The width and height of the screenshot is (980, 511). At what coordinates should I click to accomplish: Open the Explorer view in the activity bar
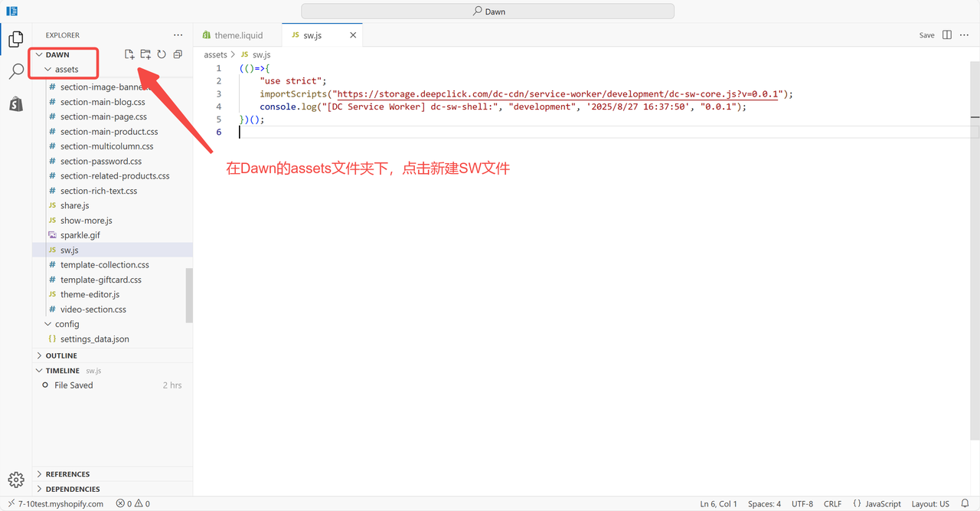coord(15,40)
